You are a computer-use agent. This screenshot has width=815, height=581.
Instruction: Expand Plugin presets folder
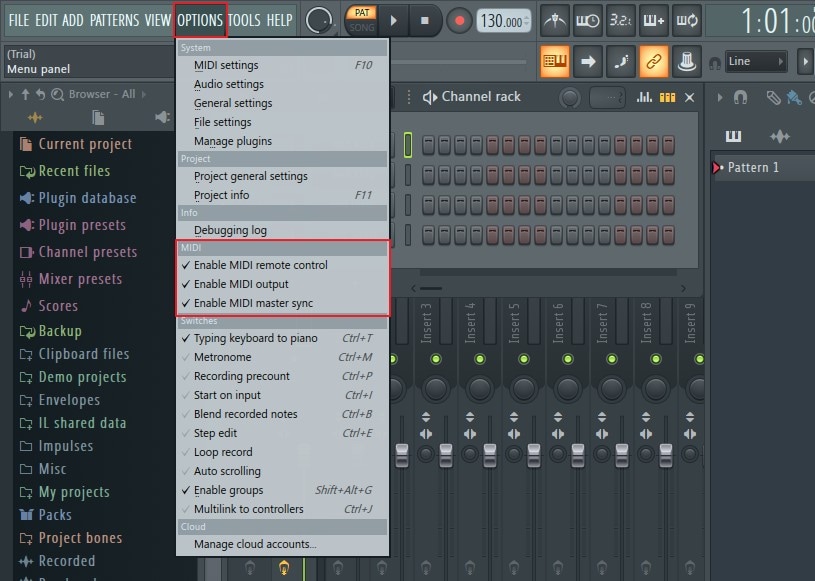72,225
